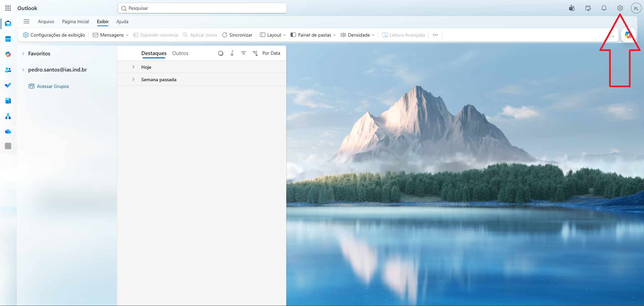
Task: Open More apps grid icon
Action: coord(8,146)
